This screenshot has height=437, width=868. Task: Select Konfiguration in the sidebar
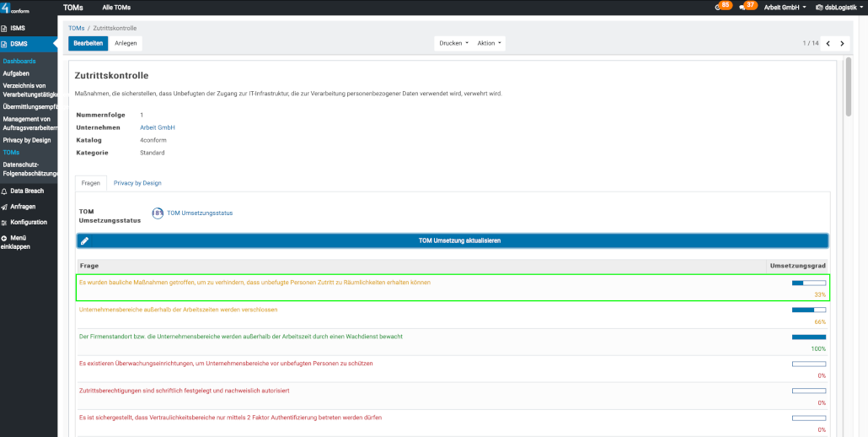29,223
